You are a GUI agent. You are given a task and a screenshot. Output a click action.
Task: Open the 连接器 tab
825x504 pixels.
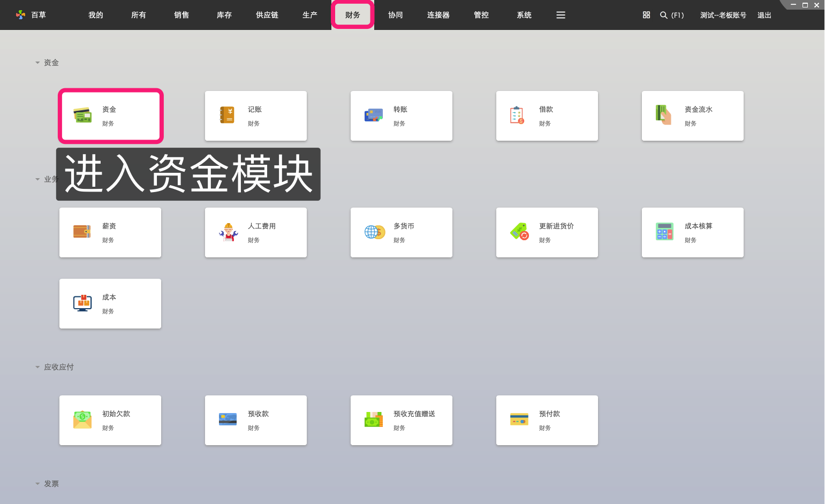point(438,15)
